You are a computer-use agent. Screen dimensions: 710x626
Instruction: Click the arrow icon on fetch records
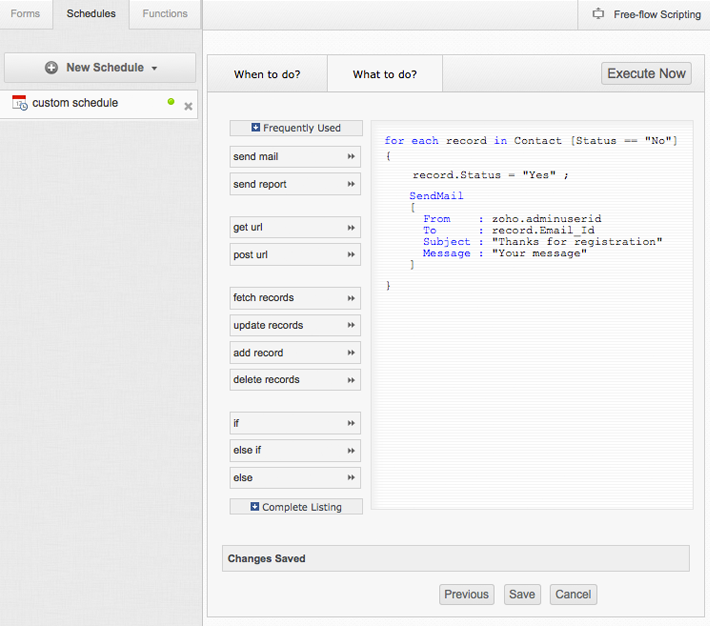click(351, 298)
